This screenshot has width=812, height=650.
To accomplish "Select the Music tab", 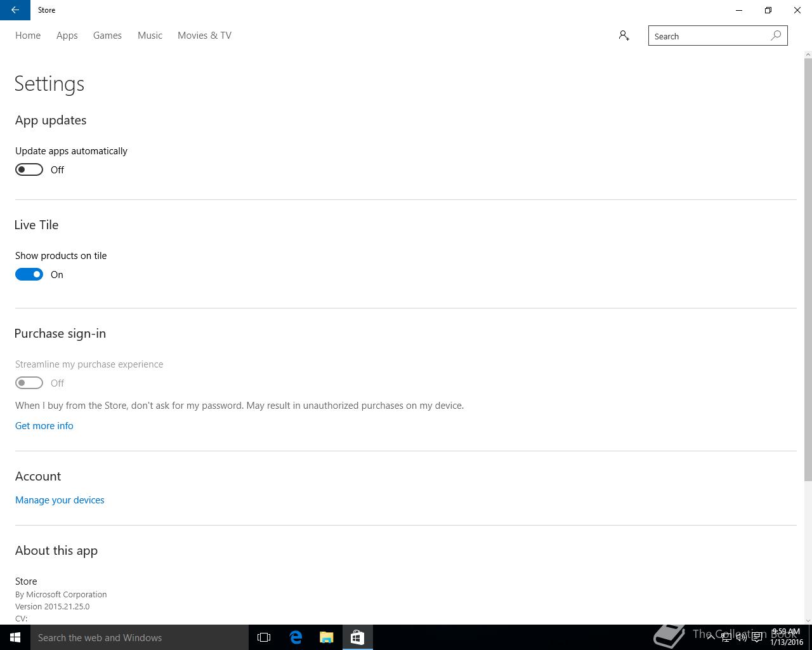I will pos(150,36).
